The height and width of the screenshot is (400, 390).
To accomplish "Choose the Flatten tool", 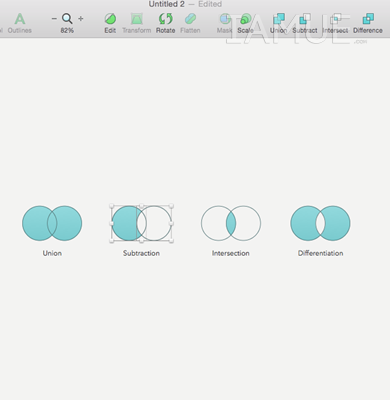I will pyautogui.click(x=190, y=19).
